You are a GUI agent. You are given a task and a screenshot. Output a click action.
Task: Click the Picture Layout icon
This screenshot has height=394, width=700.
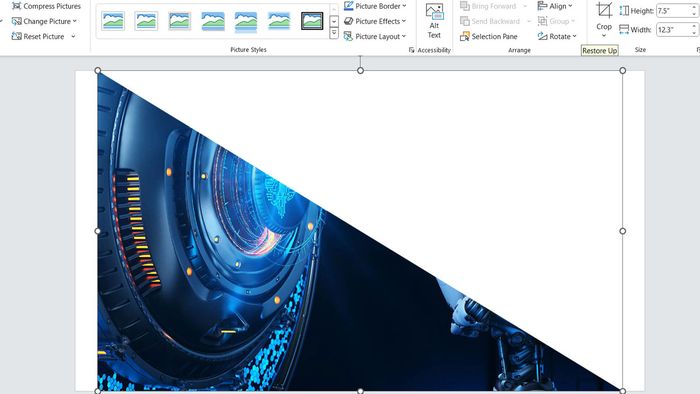coord(349,36)
